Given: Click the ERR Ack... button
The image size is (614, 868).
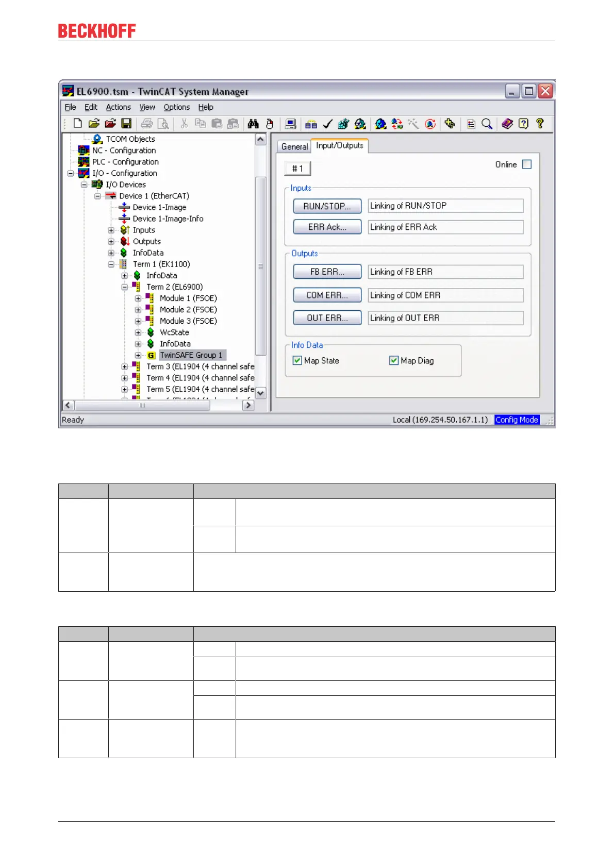Looking at the screenshot, I should coord(327,227).
